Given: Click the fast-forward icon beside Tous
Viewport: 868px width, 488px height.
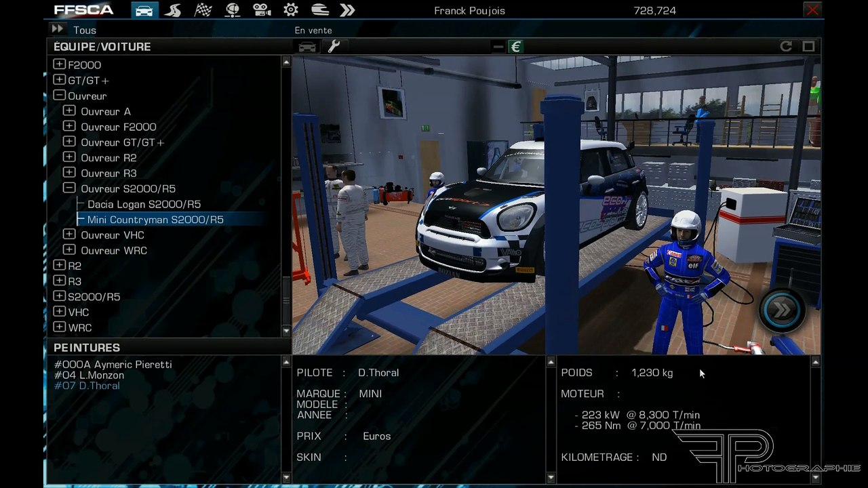Looking at the screenshot, I should click(x=57, y=29).
